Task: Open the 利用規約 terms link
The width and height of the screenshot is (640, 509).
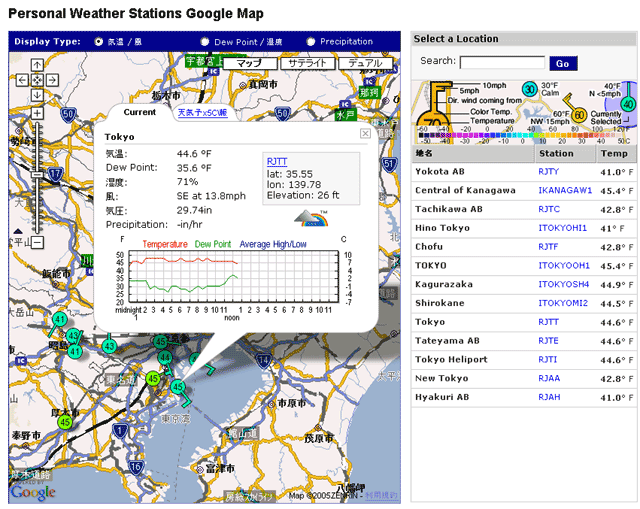Action: tap(381, 495)
